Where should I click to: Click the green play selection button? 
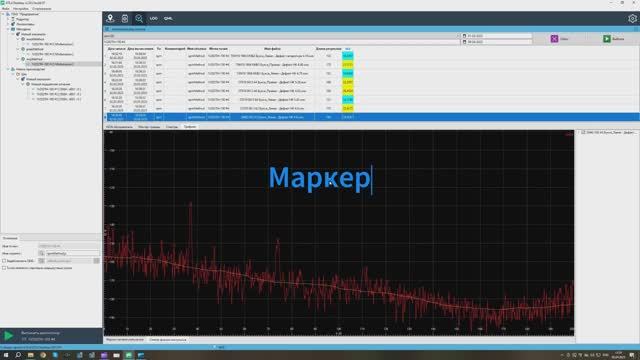[607, 39]
